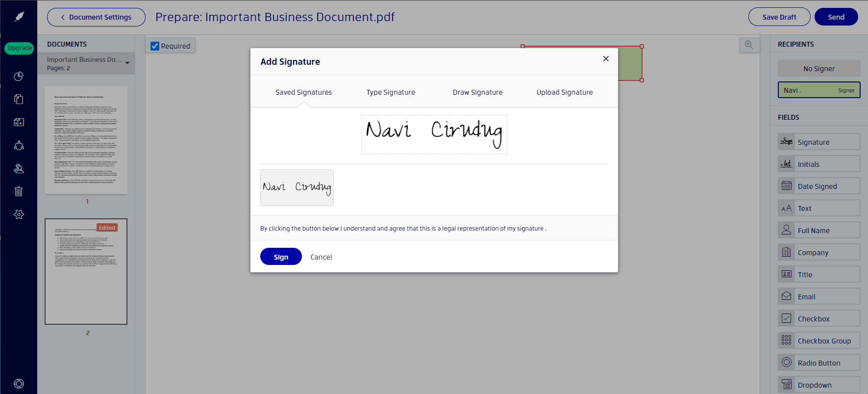Click the Save Draft button
The width and height of the screenshot is (868, 394).
[779, 17]
